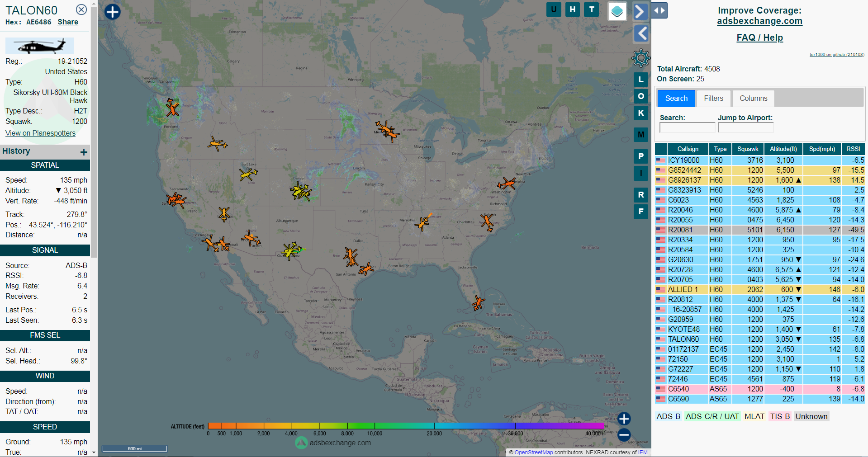Click the Search input field
868x457 pixels.
click(x=687, y=127)
